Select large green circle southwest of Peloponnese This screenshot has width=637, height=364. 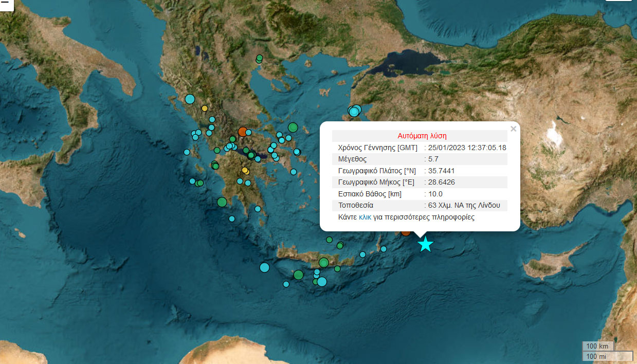[222, 202]
